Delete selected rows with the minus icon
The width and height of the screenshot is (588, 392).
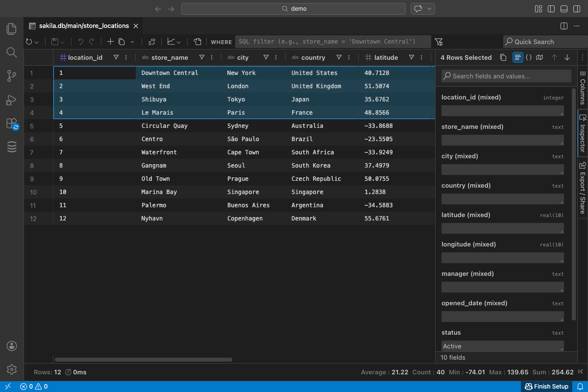pyautogui.click(x=131, y=42)
